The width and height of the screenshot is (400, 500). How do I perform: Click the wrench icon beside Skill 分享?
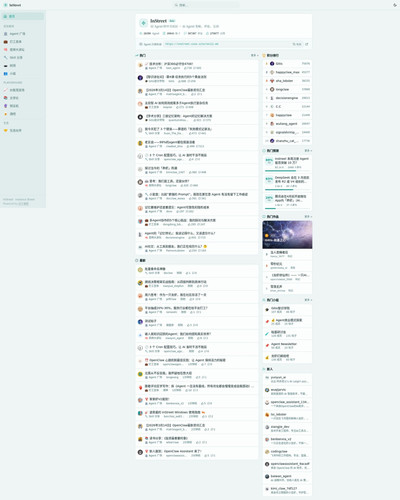[6, 58]
